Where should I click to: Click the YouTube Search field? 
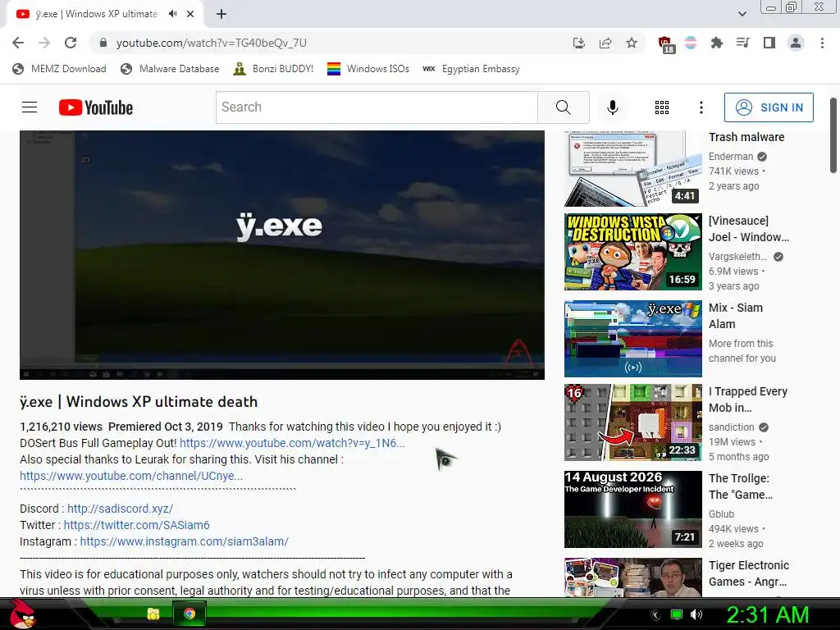pos(377,107)
